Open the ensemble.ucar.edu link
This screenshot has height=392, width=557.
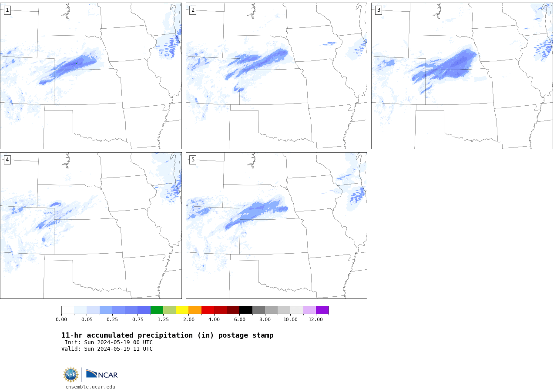tap(91, 387)
